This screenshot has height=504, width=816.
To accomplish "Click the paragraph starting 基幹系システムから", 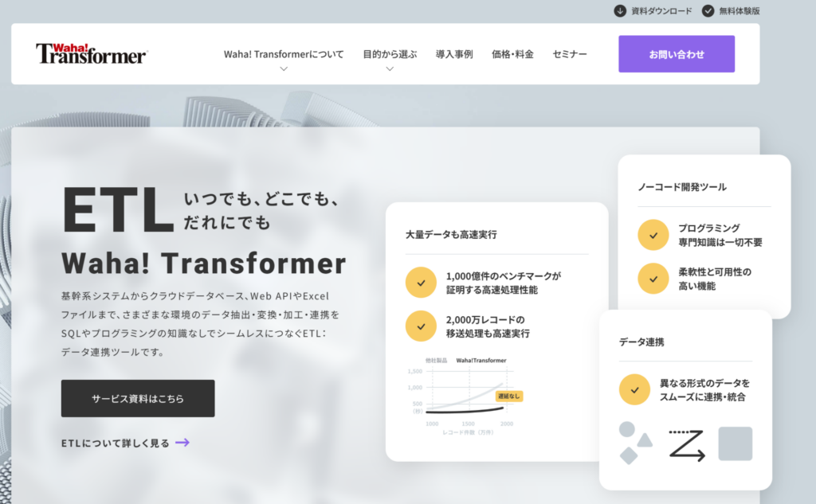I will point(200,324).
